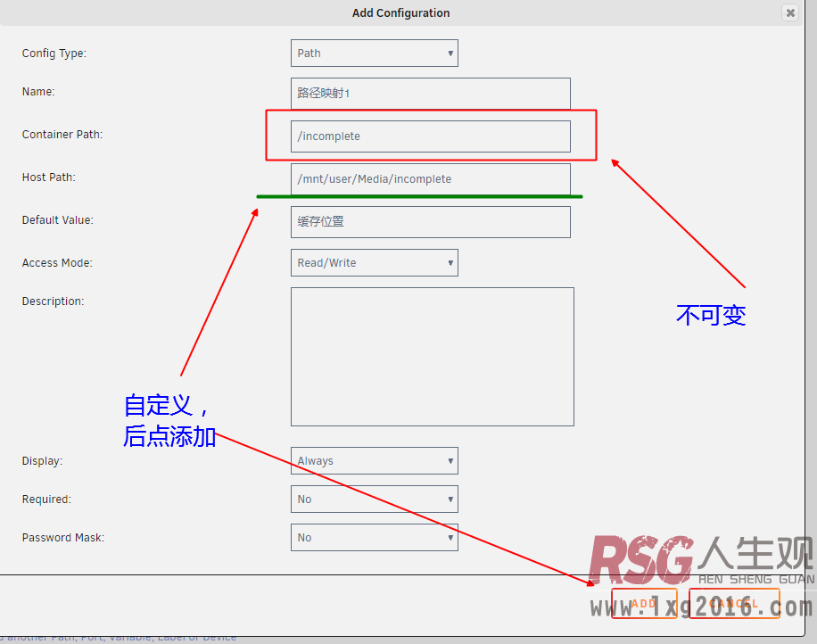
Task: Click the Description label
Action: point(53,301)
